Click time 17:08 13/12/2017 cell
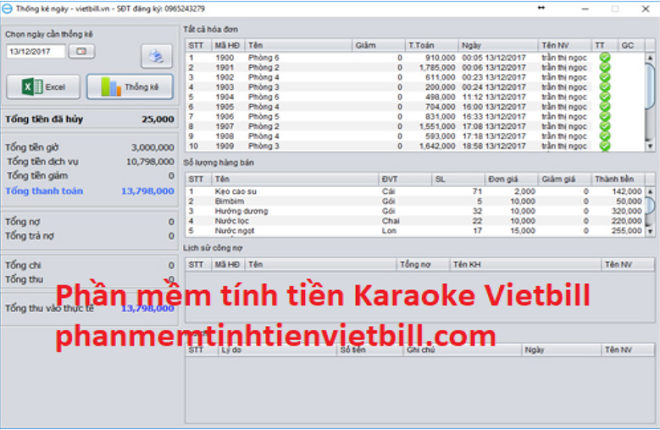 [x=494, y=126]
